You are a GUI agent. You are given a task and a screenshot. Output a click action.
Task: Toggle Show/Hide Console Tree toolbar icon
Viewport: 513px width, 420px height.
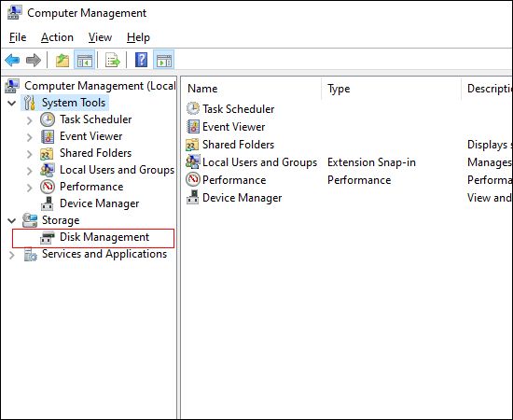(85, 61)
